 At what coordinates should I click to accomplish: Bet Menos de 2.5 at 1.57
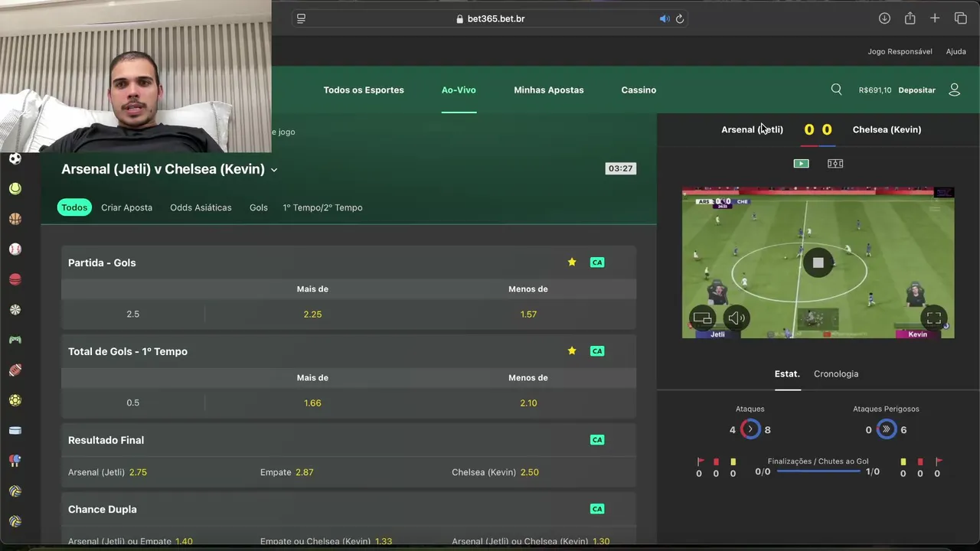coord(528,314)
